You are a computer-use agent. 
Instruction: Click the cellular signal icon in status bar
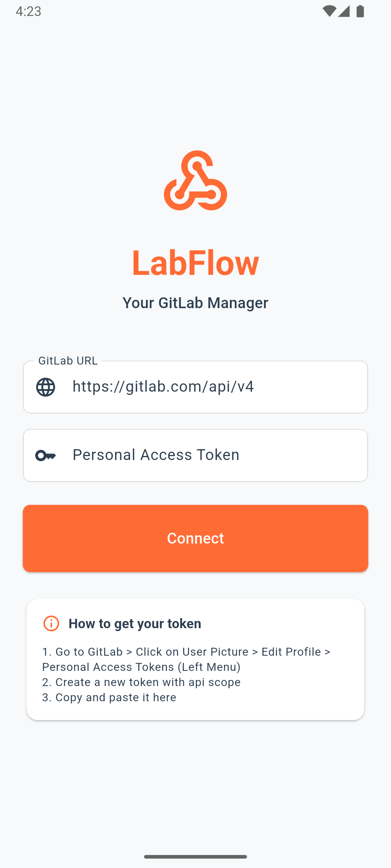click(344, 12)
